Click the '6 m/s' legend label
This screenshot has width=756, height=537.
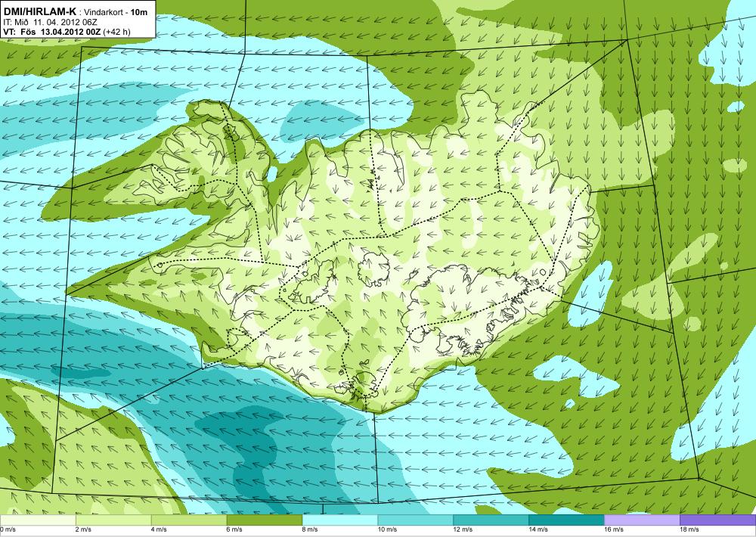(x=235, y=529)
